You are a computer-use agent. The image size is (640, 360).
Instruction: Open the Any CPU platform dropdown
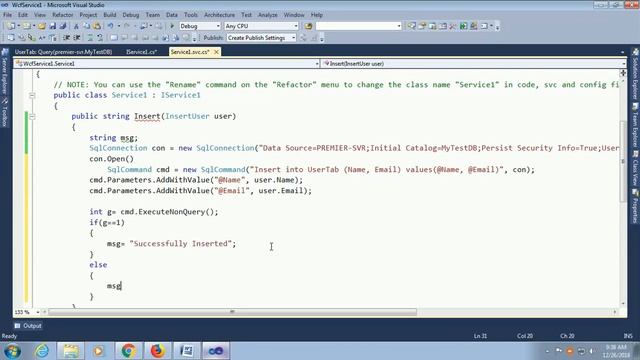click(x=296, y=26)
